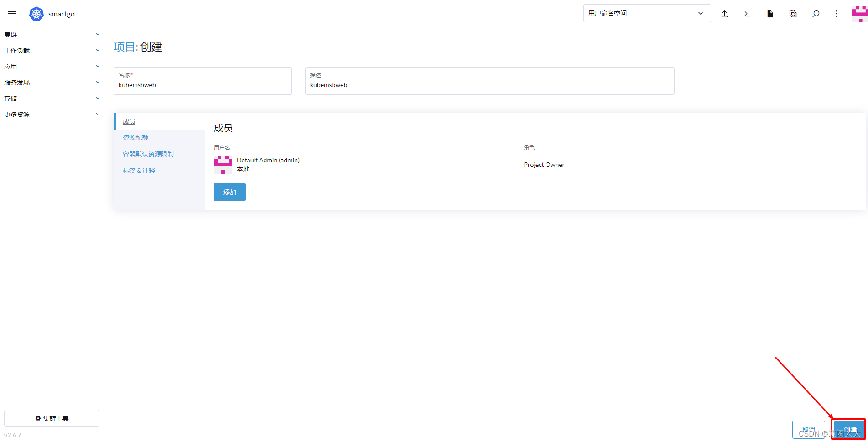Expand the 存储 sidebar section

pyautogui.click(x=52, y=99)
